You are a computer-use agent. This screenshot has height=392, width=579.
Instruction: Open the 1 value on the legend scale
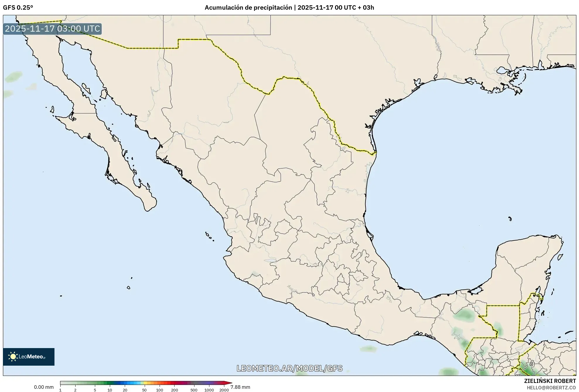click(x=60, y=390)
